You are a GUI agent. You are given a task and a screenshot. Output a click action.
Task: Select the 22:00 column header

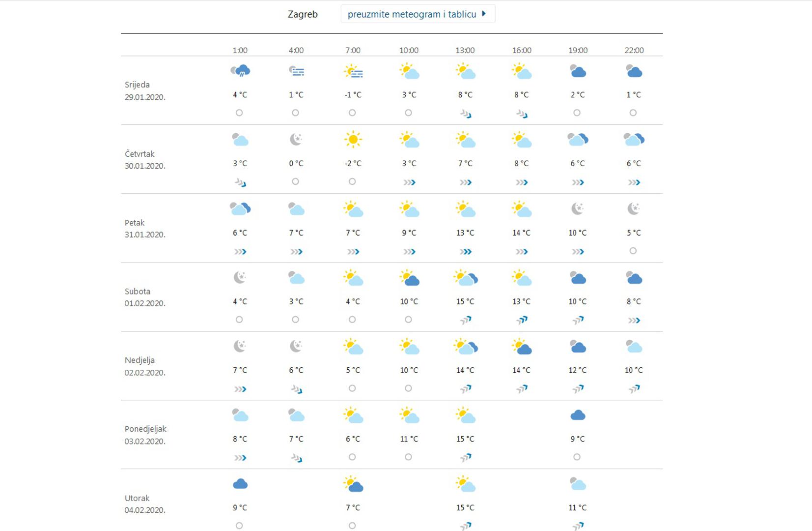click(634, 50)
